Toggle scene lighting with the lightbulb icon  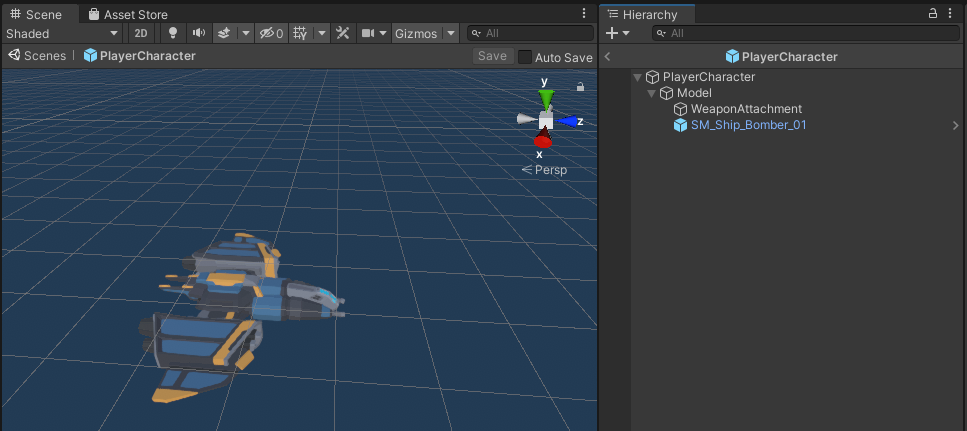point(173,33)
